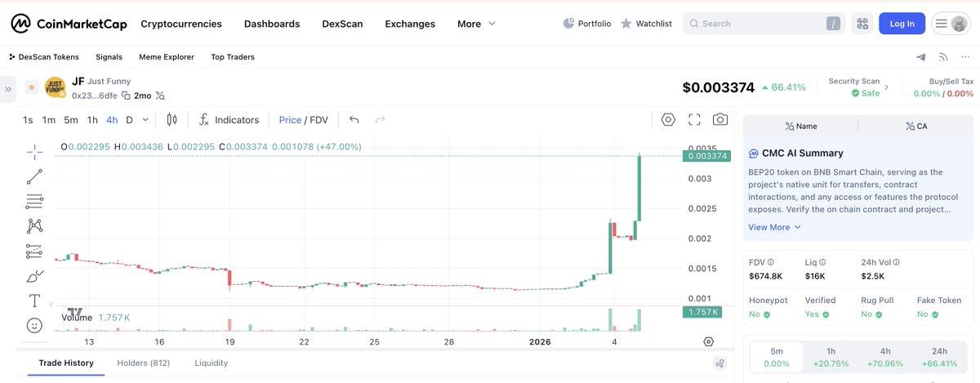980x383 pixels.
Task: Select the 4h timeframe
Action: (x=112, y=120)
